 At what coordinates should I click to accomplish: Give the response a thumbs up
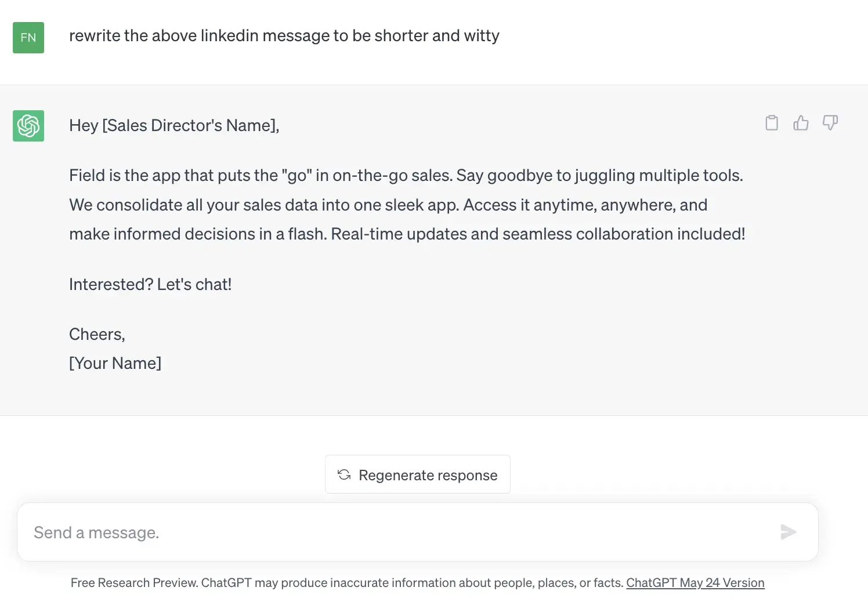(x=801, y=123)
